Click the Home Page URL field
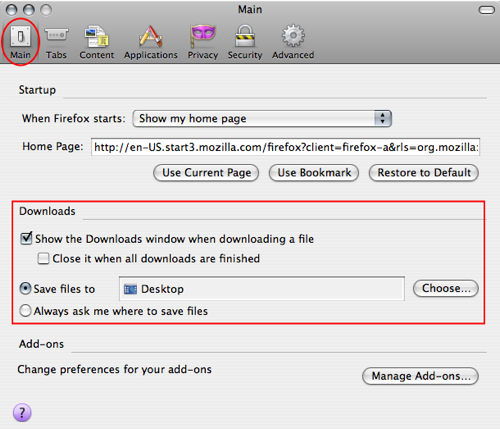500x429 pixels. click(x=285, y=147)
